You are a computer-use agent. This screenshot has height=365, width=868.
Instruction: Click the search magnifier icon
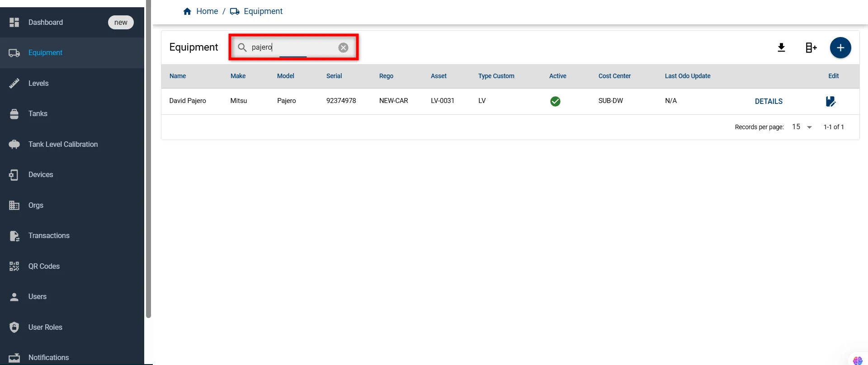(242, 47)
